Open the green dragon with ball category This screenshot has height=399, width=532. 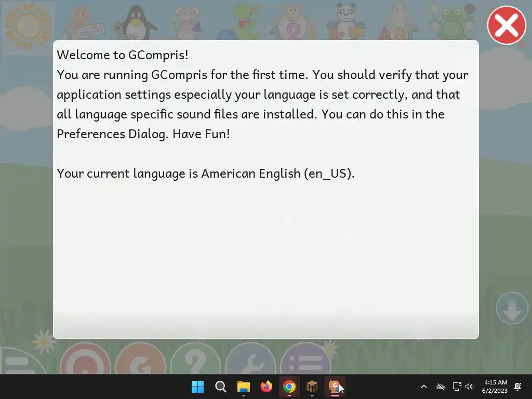click(240, 22)
